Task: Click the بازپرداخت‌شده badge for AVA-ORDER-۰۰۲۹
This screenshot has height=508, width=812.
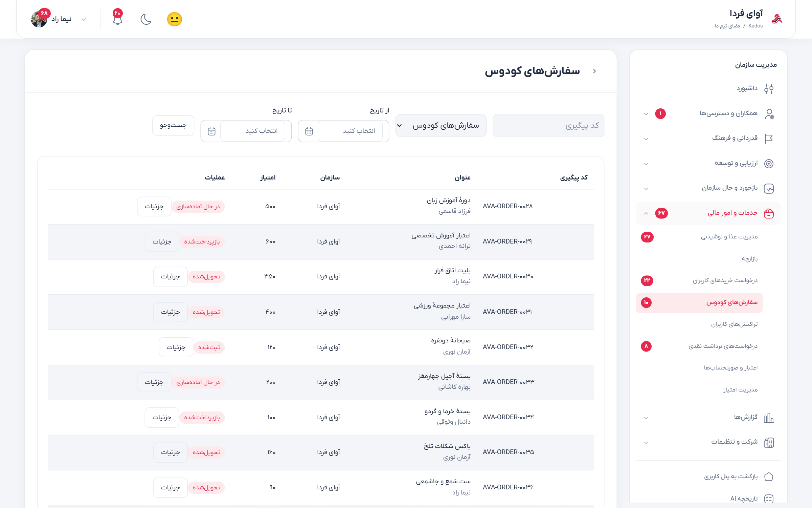Action: click(x=202, y=242)
